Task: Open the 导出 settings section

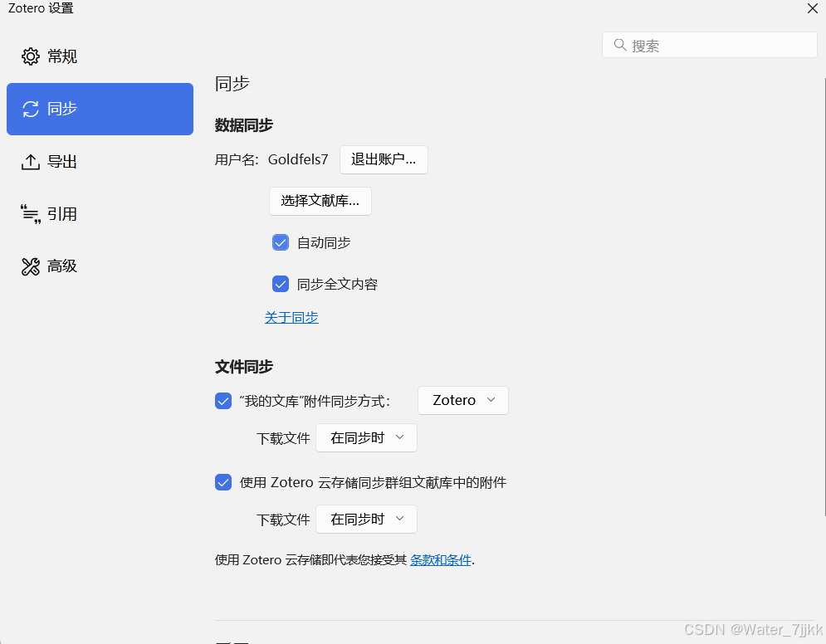Action: 100,162
